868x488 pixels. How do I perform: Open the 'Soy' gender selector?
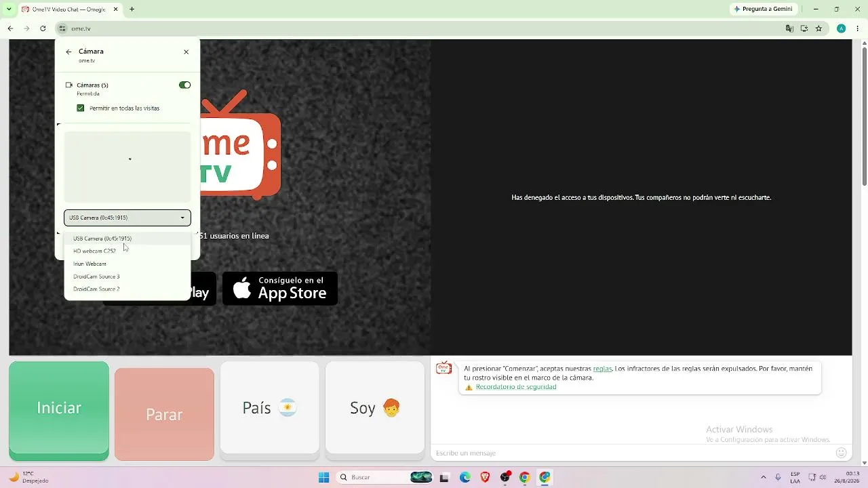(x=375, y=407)
